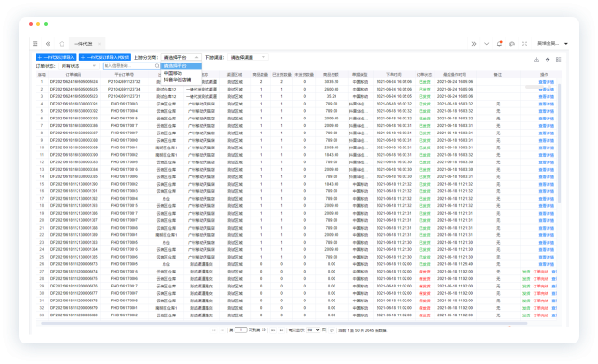
Task: Click green ship link in row 33
Action: [x=526, y=315]
